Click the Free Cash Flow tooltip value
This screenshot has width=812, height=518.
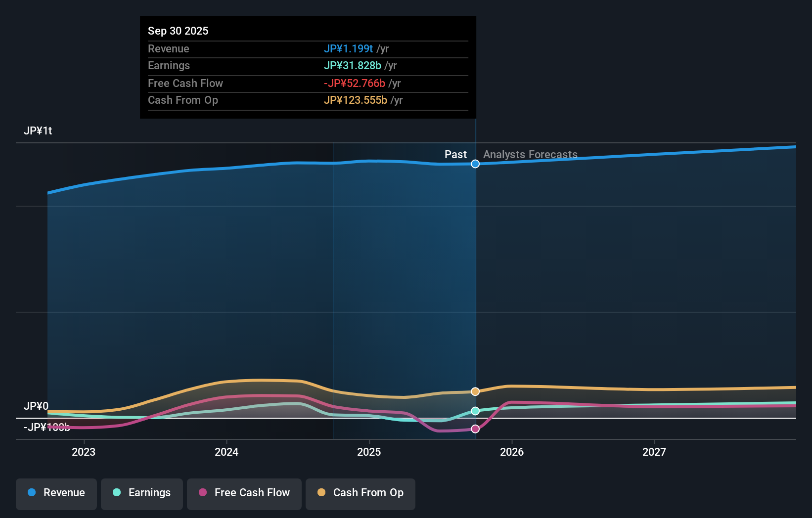(x=354, y=84)
